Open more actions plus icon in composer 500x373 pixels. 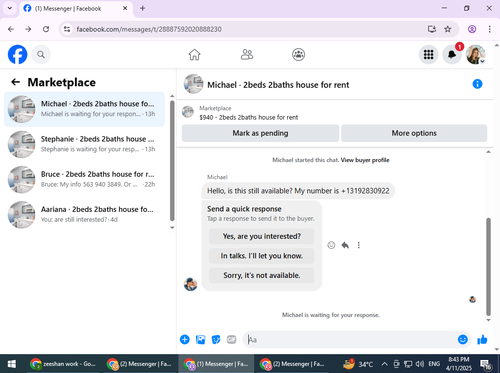click(185, 339)
